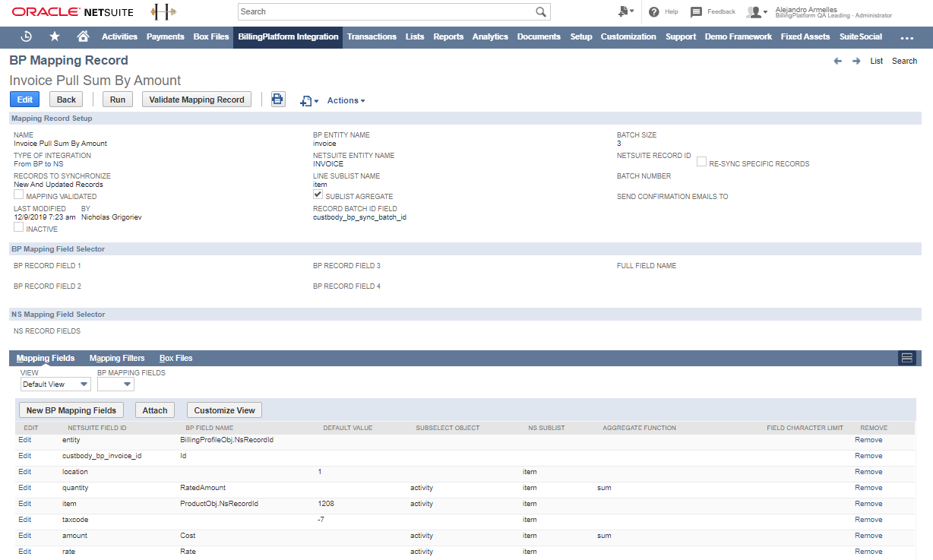
Task: Toggle the Inactive checkbox
Action: click(x=19, y=227)
